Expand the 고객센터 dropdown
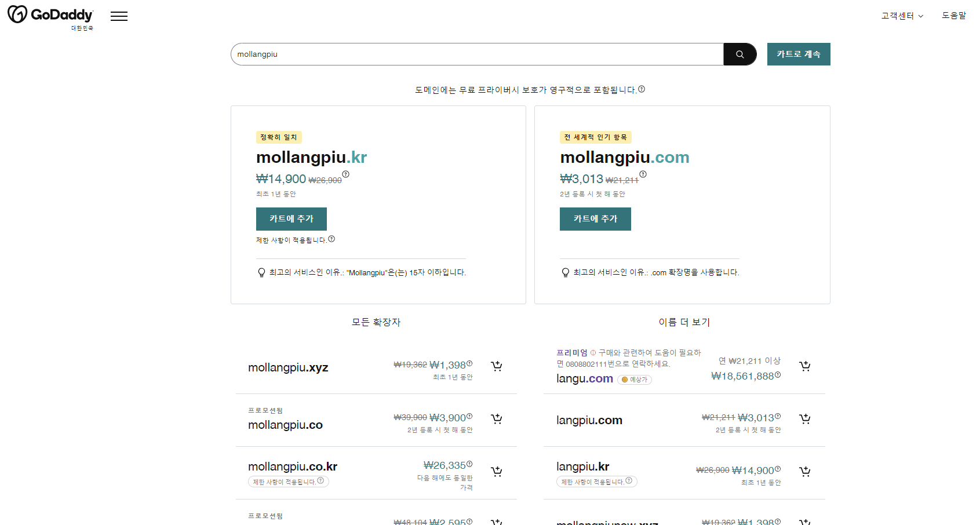The width and height of the screenshot is (980, 525). pyautogui.click(x=902, y=16)
